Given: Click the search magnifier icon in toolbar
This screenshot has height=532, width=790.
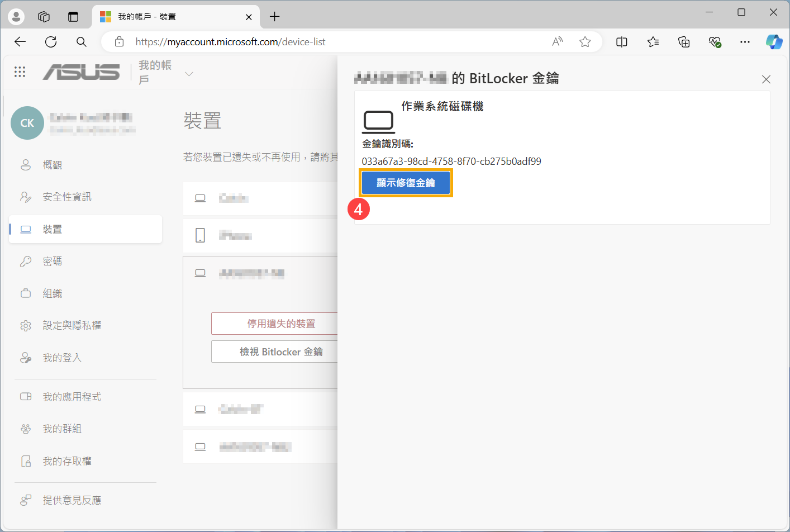Looking at the screenshot, I should pyautogui.click(x=82, y=42).
